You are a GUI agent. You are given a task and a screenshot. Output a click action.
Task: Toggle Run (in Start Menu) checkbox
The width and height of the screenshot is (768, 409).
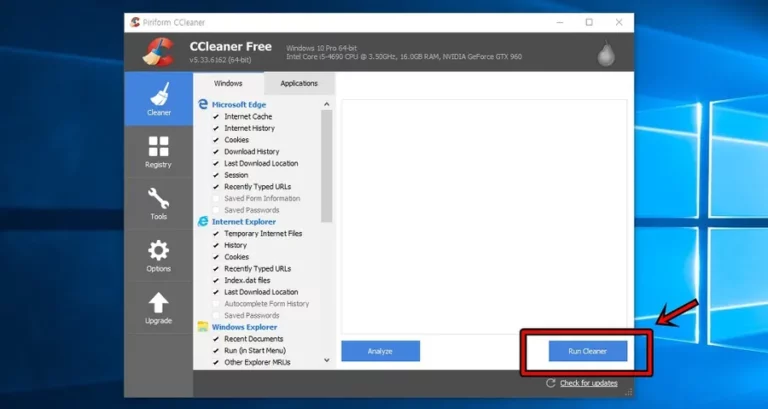[216, 351]
